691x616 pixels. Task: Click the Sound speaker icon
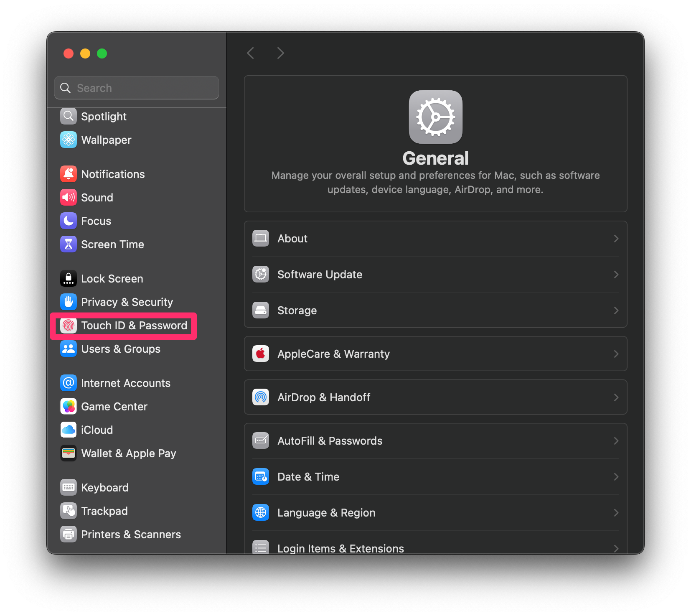[69, 197]
